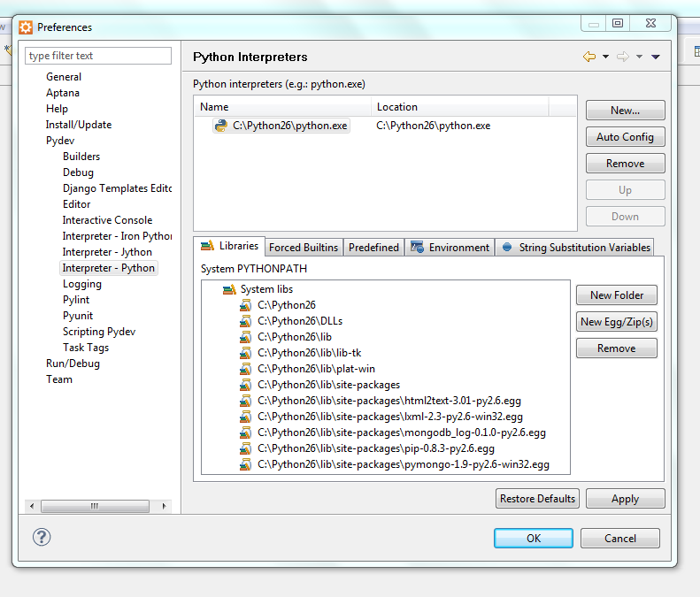Open the Environment tab
700x597 pixels.
450,248
